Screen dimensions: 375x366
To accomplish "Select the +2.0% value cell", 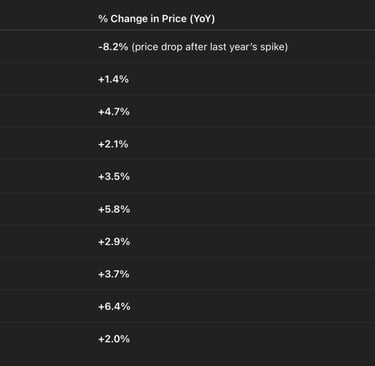I will click(114, 339).
